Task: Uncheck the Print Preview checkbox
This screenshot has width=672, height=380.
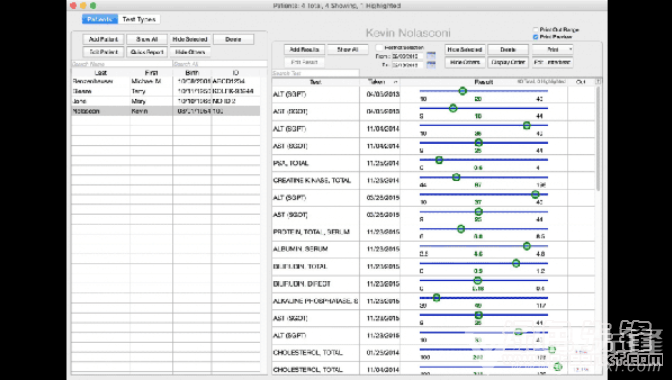Action: pyautogui.click(x=535, y=37)
